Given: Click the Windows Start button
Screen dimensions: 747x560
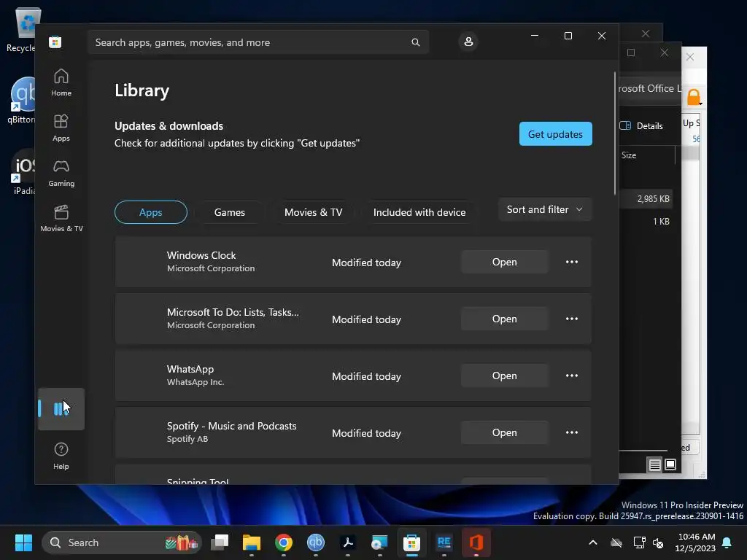Looking at the screenshot, I should coord(23,542).
